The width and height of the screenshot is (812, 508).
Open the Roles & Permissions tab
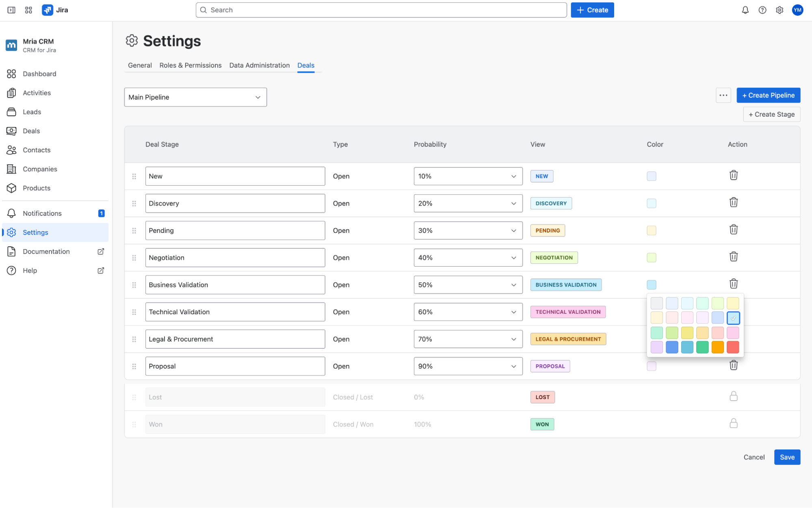(191, 65)
